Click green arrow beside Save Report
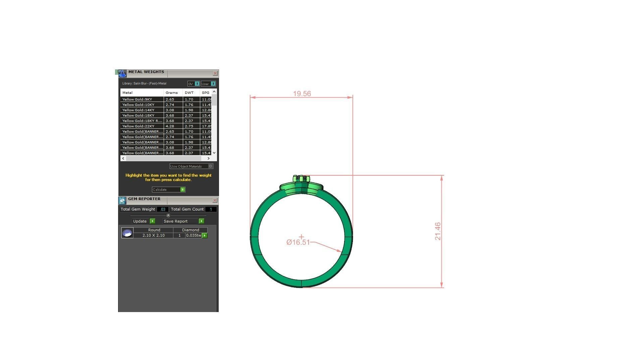Viewport: 644px width, 362px height. (201, 221)
